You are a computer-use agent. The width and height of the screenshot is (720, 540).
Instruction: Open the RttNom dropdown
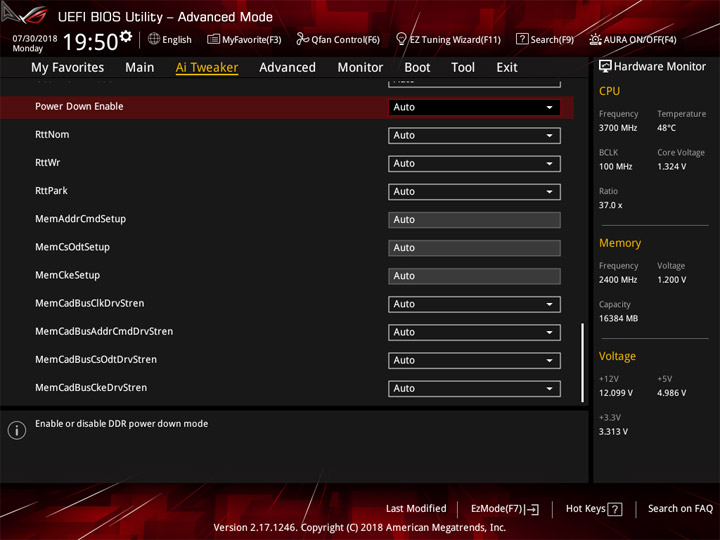tap(474, 135)
